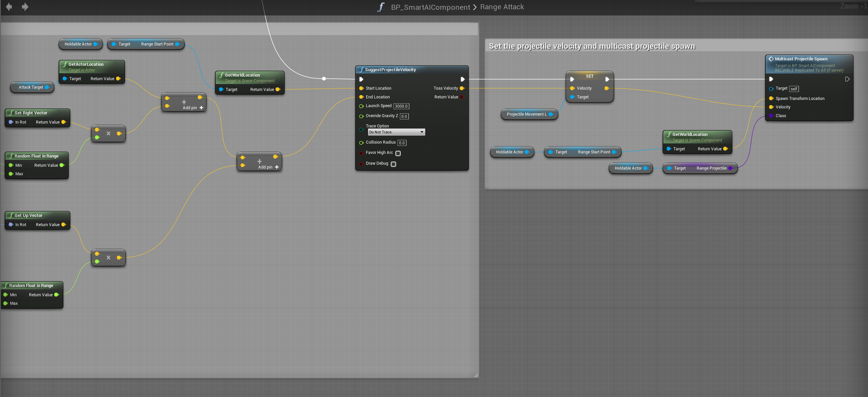The image size is (868, 397).
Task: Click the SET node output execution pin
Action: 607,79
